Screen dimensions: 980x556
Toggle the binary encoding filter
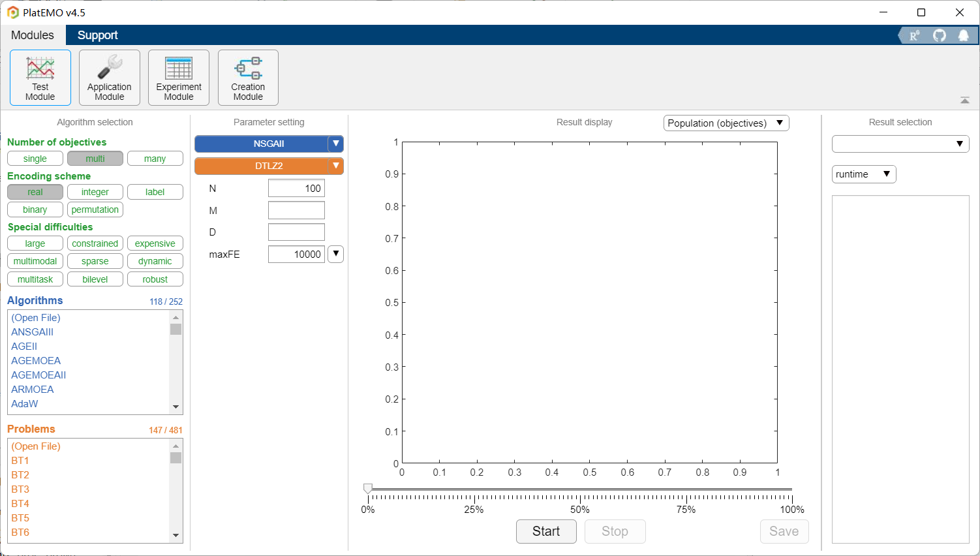tap(35, 209)
